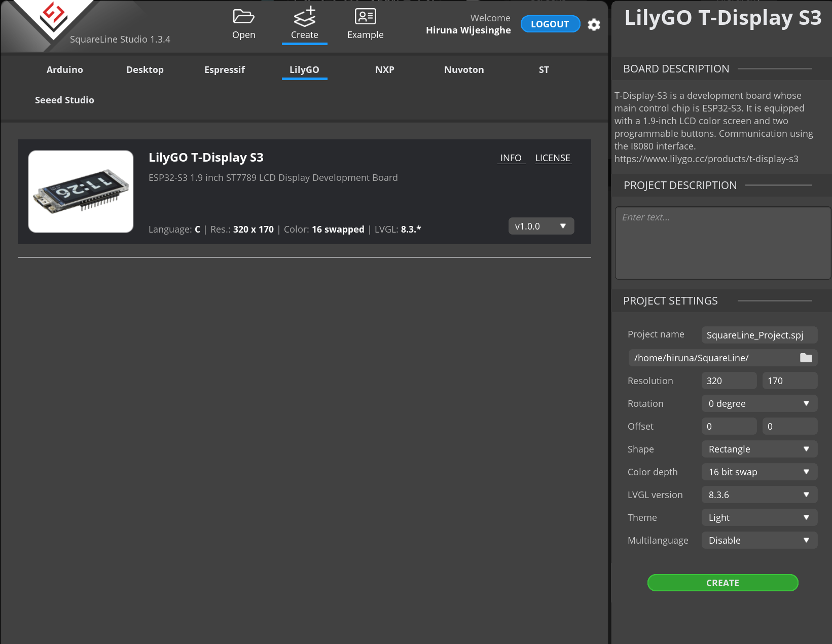This screenshot has width=832, height=644.
Task: Open the Example projects tab
Action: point(366,24)
